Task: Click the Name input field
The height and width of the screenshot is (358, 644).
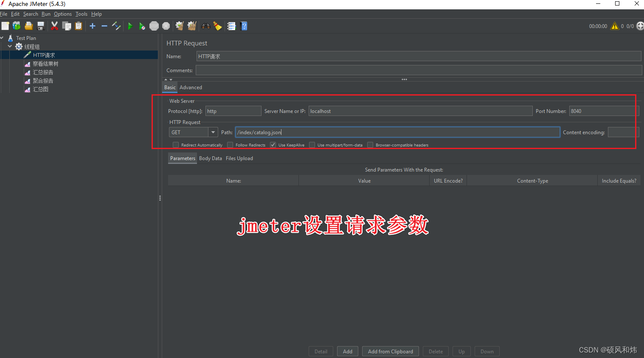Action: coord(419,56)
